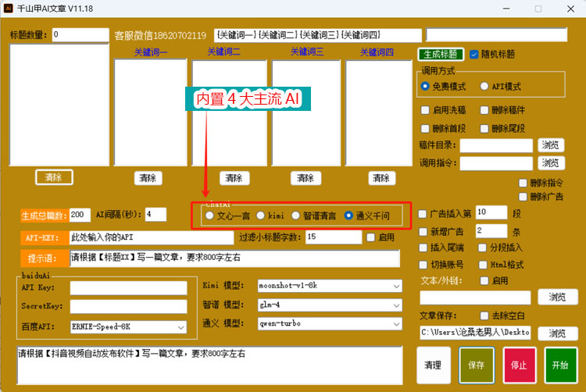Enable the 新增广告 checkbox
586x392 pixels.
(423, 232)
